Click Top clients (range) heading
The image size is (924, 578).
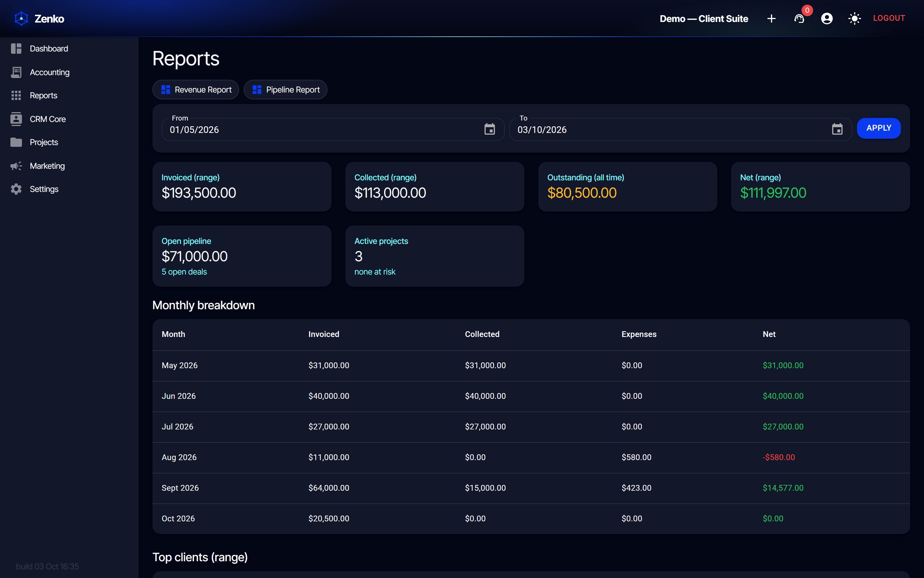pos(200,557)
